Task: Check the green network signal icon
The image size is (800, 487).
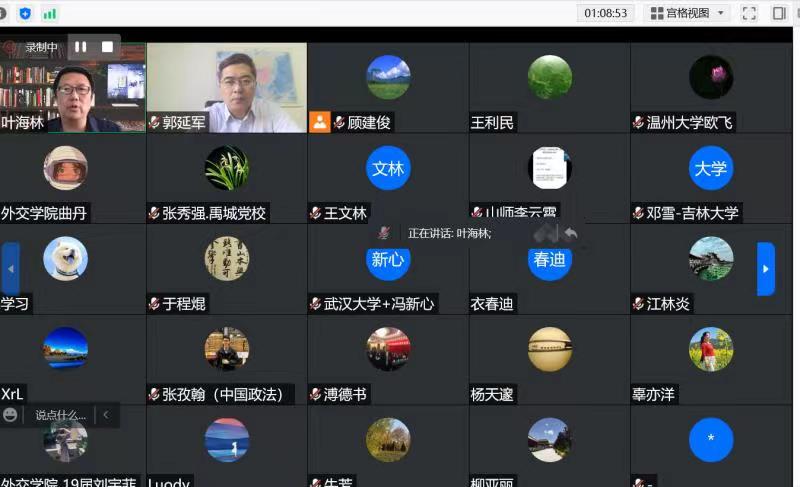Action: [49, 13]
